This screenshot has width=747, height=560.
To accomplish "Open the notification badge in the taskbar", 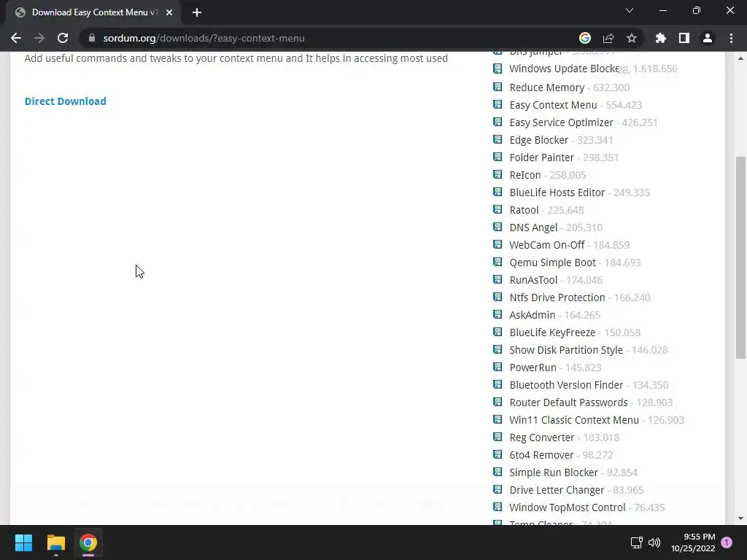I will coord(727,542).
